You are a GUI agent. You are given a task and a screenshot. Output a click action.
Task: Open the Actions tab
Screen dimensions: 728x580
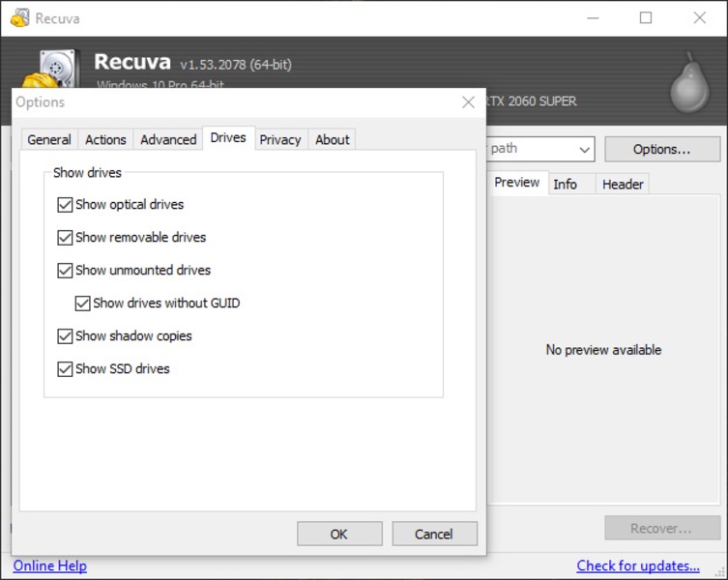point(105,140)
